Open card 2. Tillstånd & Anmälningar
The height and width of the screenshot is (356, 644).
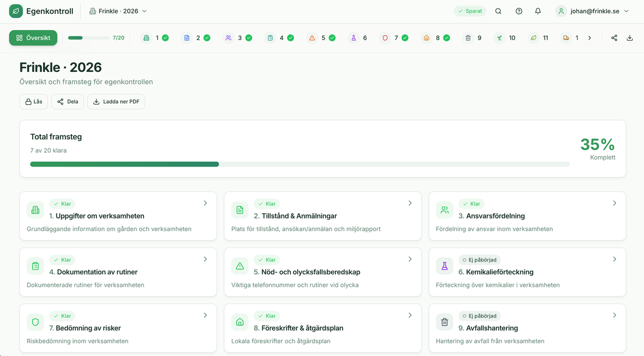pyautogui.click(x=323, y=216)
